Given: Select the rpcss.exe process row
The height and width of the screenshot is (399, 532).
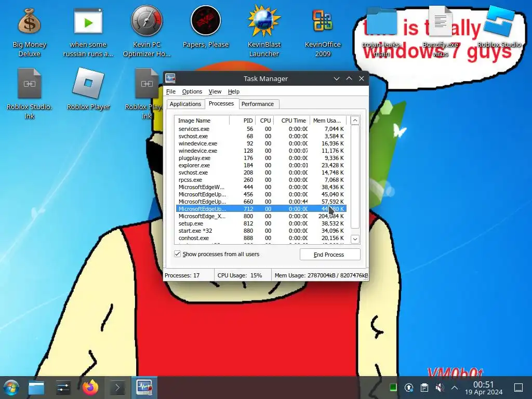Looking at the screenshot, I should [261, 180].
